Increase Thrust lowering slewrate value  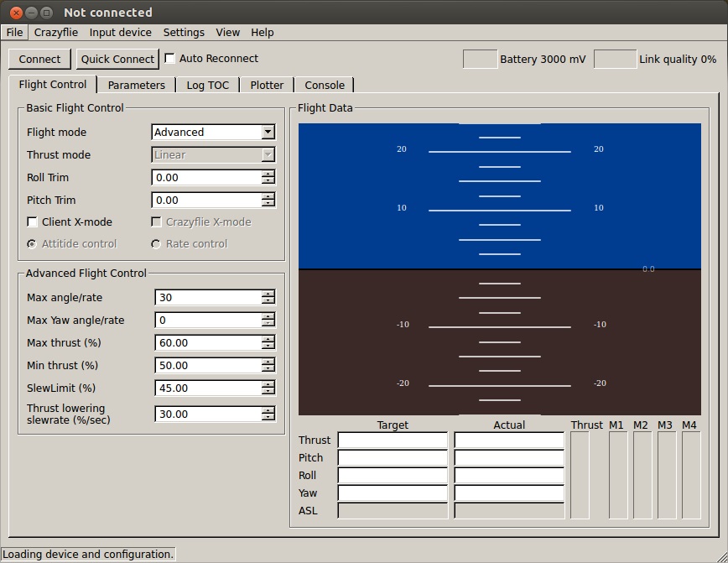tap(268, 410)
